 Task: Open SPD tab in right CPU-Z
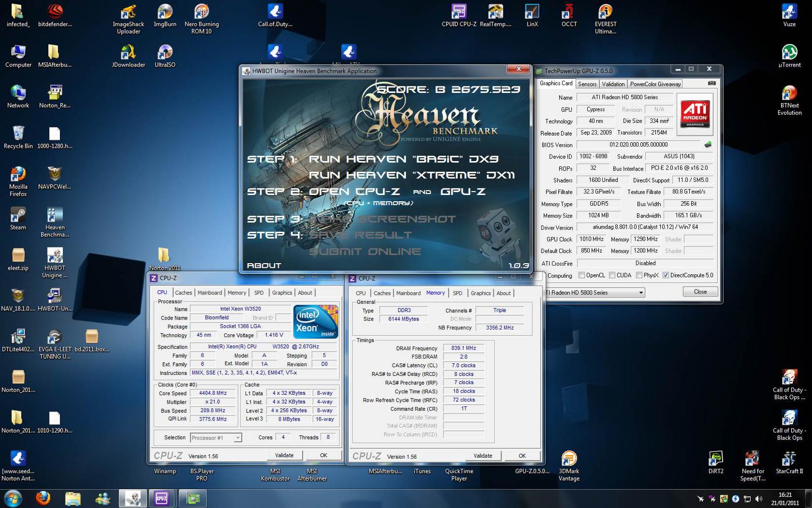click(x=457, y=293)
